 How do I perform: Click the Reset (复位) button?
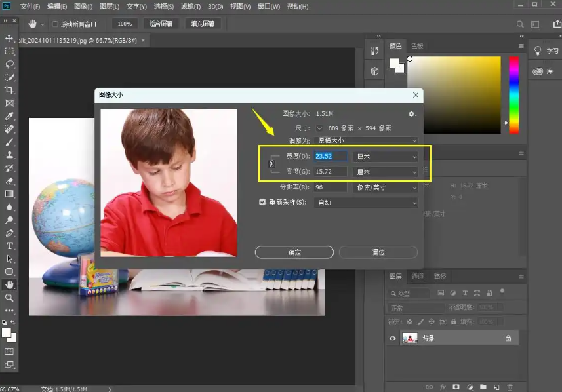378,252
